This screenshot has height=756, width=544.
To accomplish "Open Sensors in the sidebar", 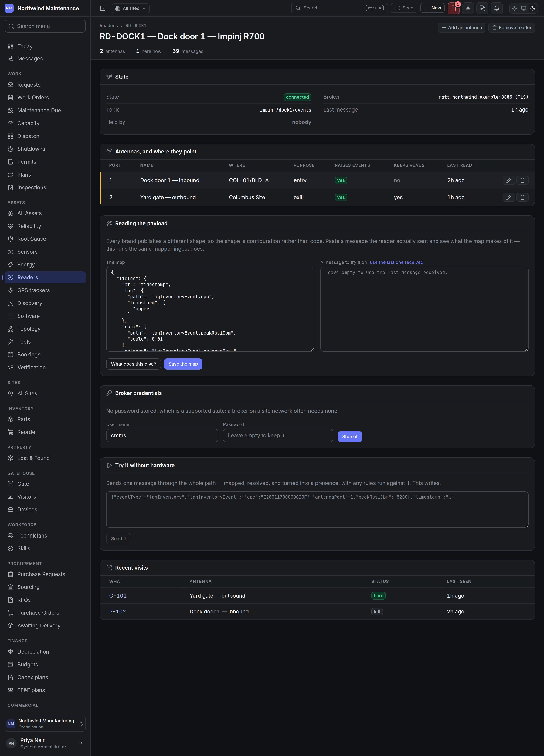I will click(x=45, y=252).
